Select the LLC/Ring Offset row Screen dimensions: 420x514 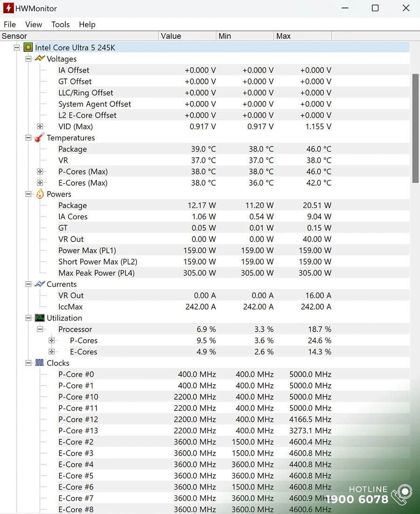pyautogui.click(x=233, y=93)
